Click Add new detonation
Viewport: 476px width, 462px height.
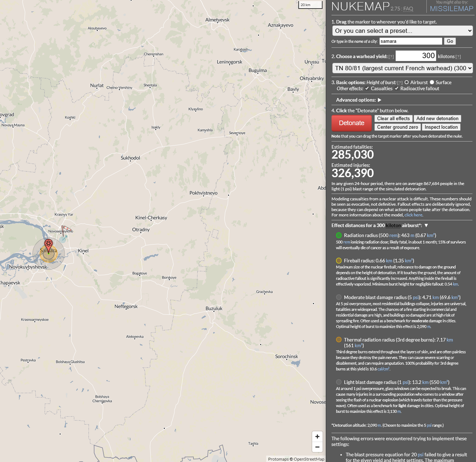point(437,119)
